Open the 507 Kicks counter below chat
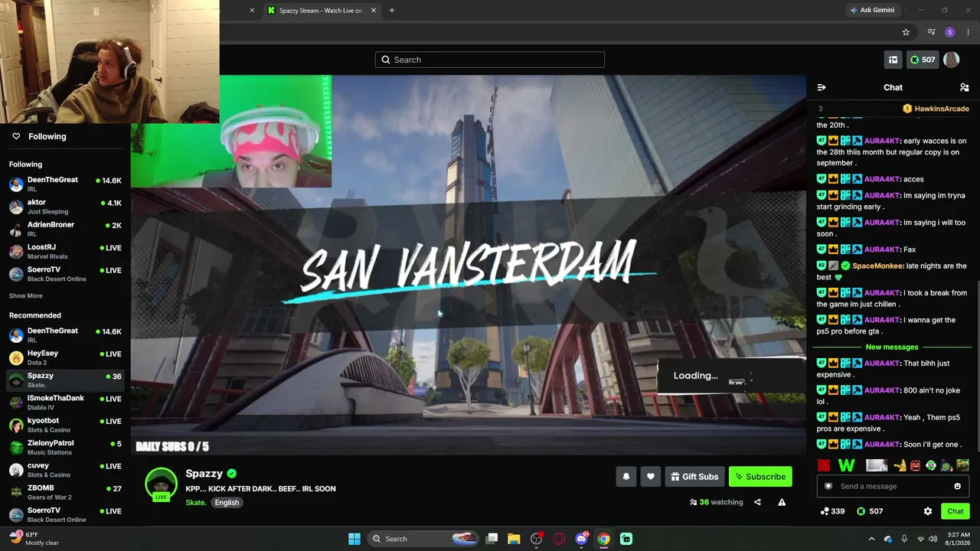Image resolution: width=980 pixels, height=551 pixels. [870, 511]
